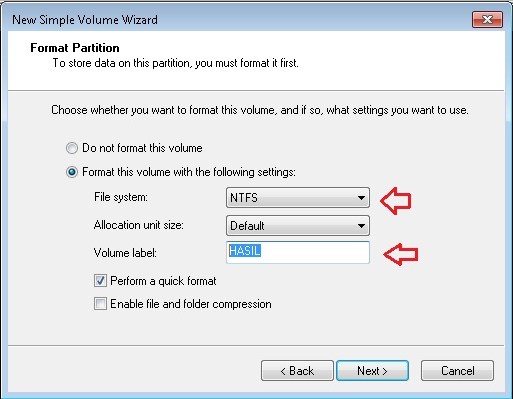
Task: Click the Allocation unit size dropdown arrow
Action: click(361, 226)
